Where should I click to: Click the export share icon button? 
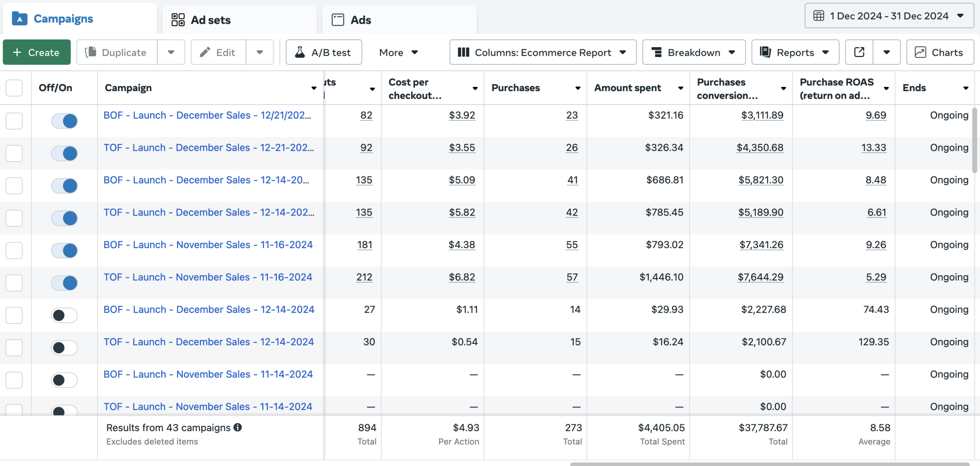pos(859,52)
